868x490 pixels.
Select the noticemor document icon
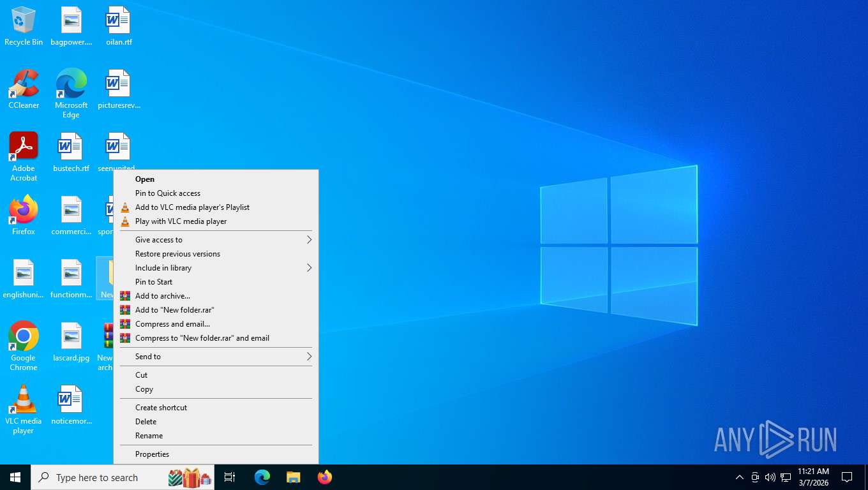[x=71, y=405]
